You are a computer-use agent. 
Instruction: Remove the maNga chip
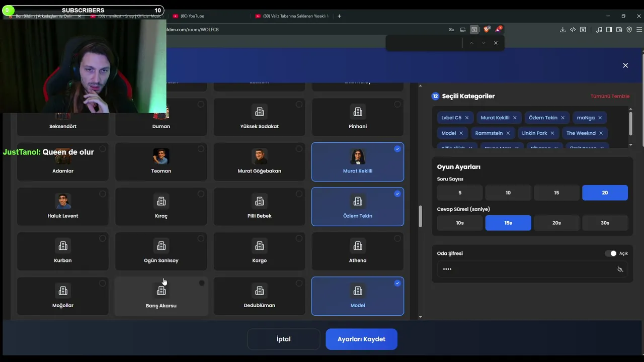click(x=600, y=118)
